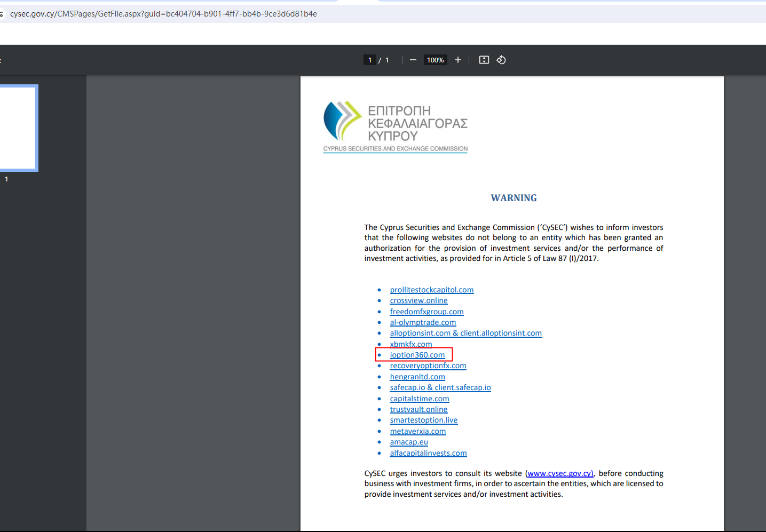This screenshot has width=766, height=532.
Task: Open prollitestockcapitol.com link
Action: 432,290
